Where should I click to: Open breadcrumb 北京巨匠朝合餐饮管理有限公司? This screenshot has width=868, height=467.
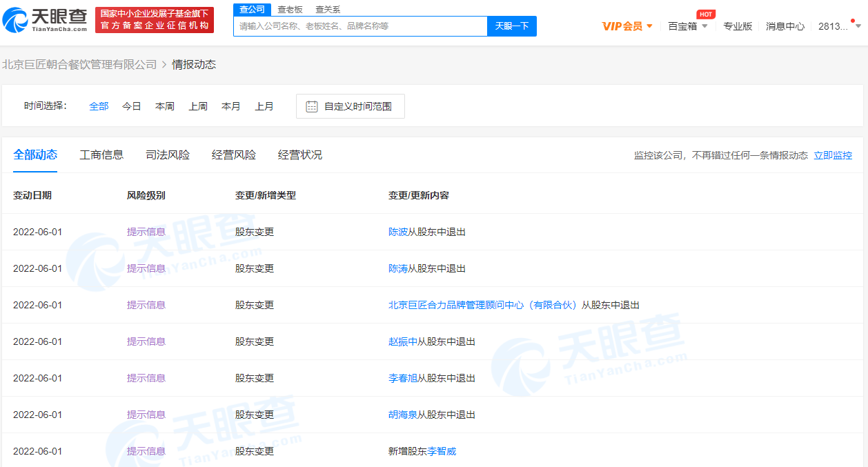point(79,64)
